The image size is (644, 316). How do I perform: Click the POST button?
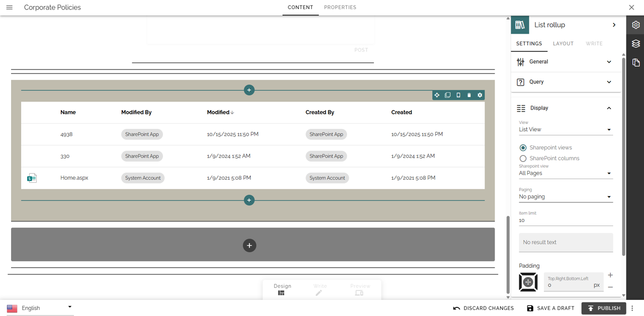[361, 50]
